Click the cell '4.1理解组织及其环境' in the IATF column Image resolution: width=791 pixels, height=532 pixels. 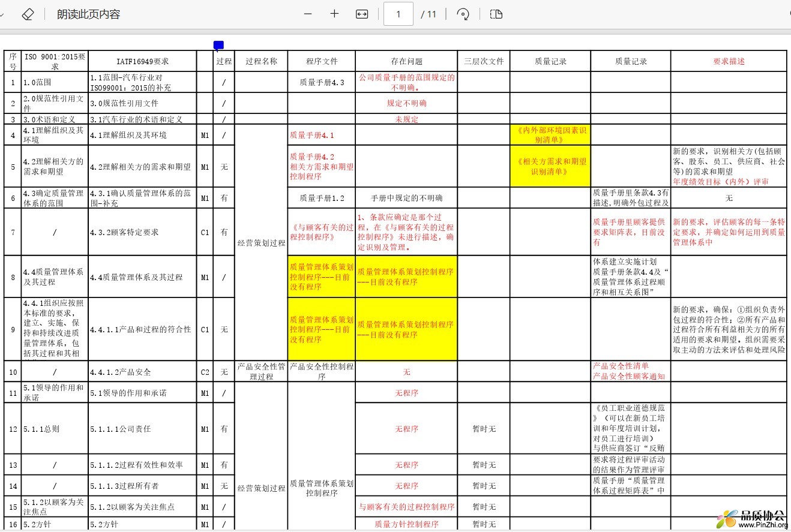coord(142,135)
